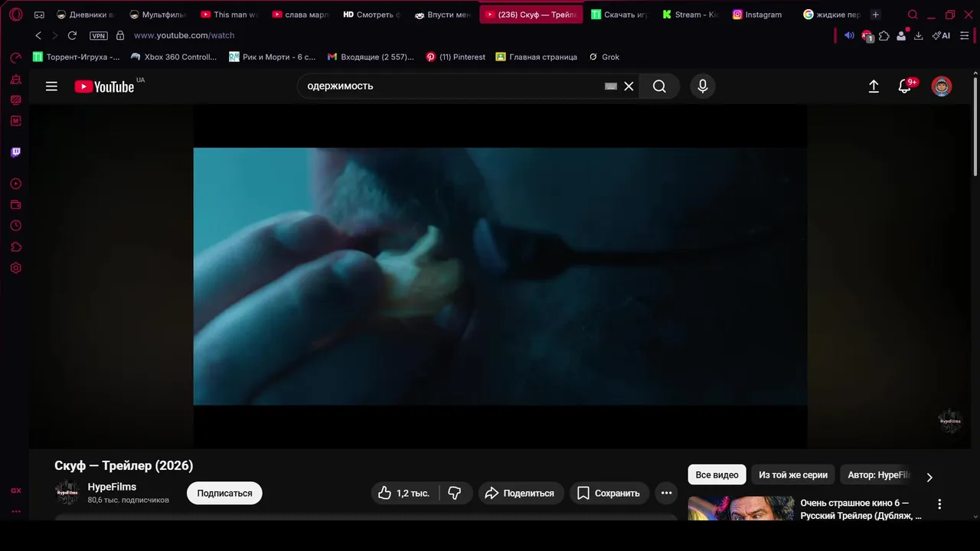Open the Входящие (2 557) Gmail bookmark
The width and height of the screenshot is (980, 551).
[x=371, y=57]
